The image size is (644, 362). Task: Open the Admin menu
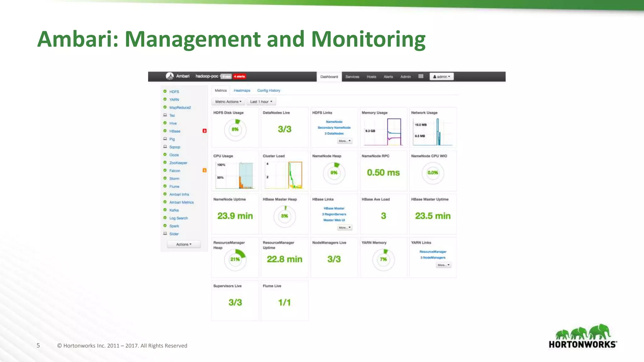tap(406, 77)
